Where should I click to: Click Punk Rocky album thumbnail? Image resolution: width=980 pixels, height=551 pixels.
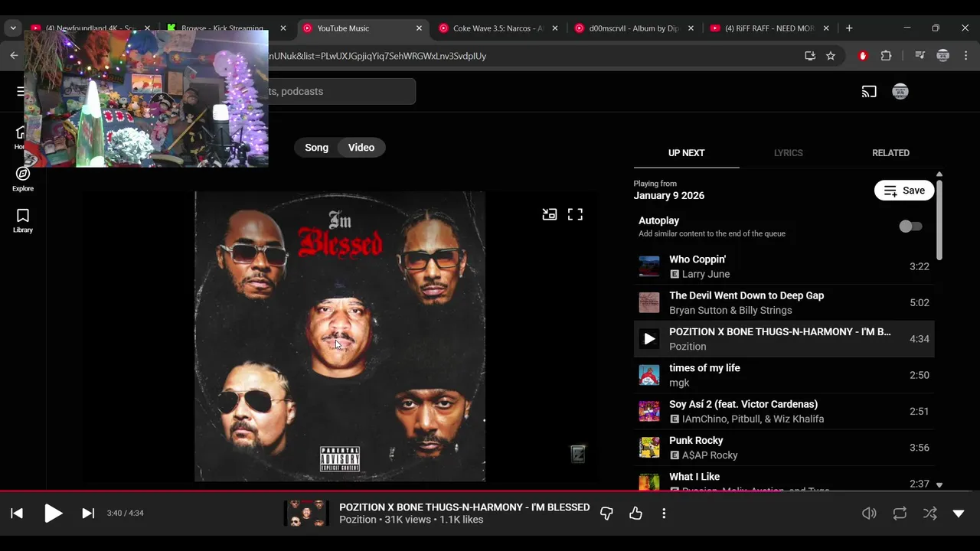(649, 448)
